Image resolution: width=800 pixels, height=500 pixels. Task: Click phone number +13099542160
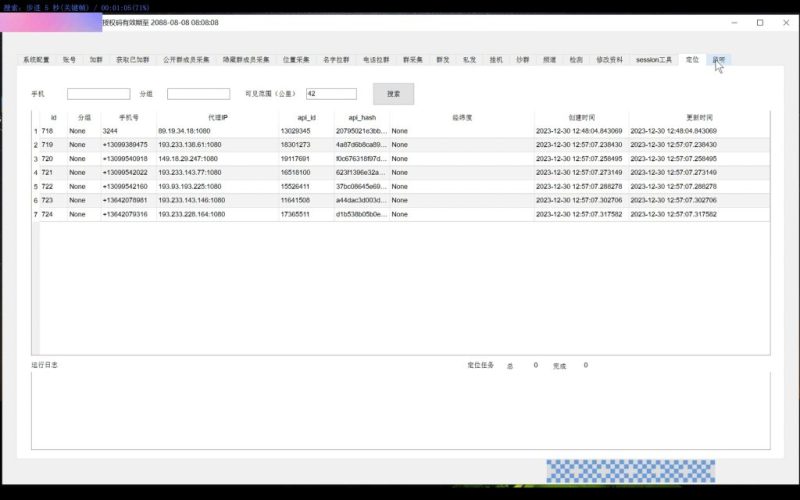(129, 186)
